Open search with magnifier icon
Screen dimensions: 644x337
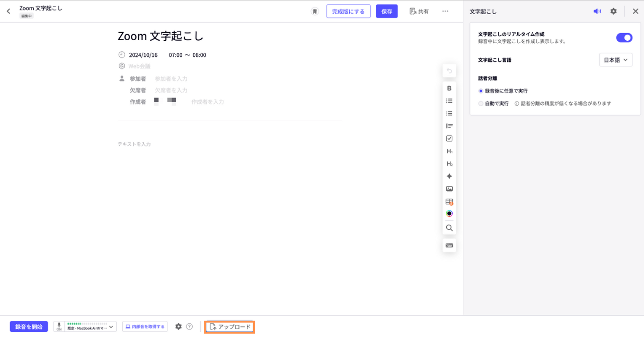coord(449,228)
